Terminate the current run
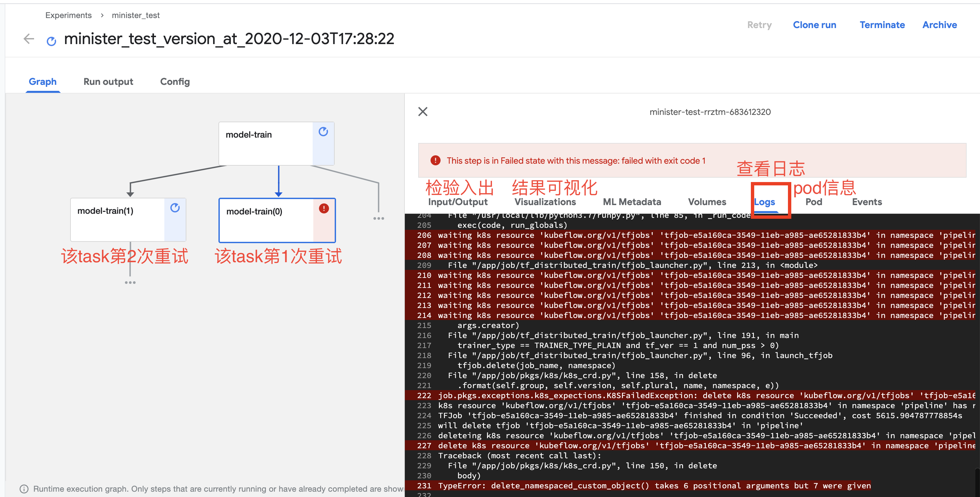This screenshot has height=497, width=980. coord(882,25)
